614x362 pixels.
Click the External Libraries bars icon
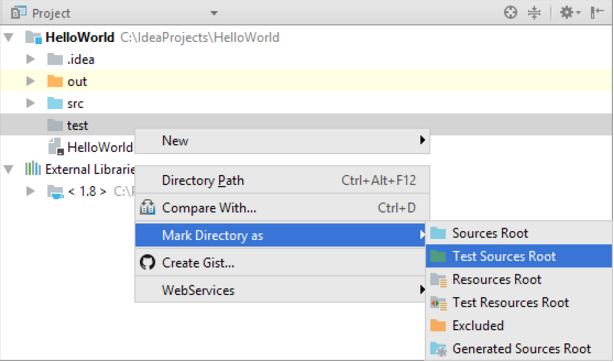click(33, 169)
